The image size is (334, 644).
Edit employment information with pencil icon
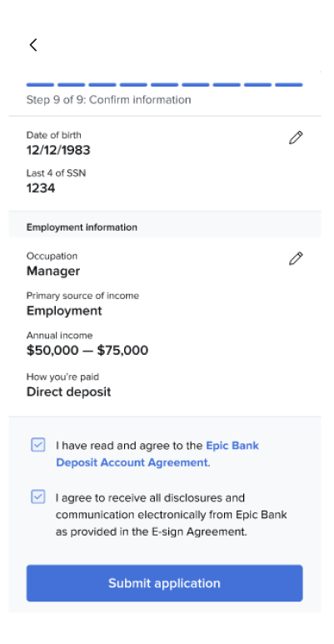(296, 258)
